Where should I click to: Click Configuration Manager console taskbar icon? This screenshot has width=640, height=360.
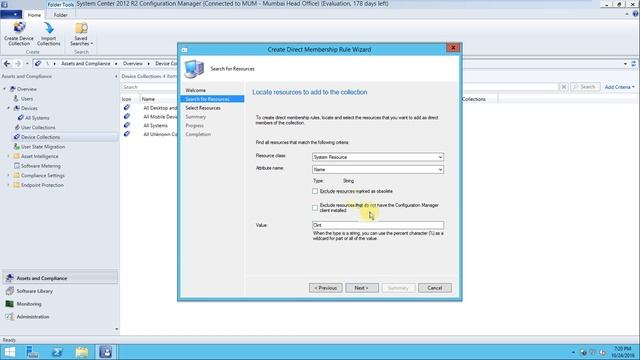point(106,352)
